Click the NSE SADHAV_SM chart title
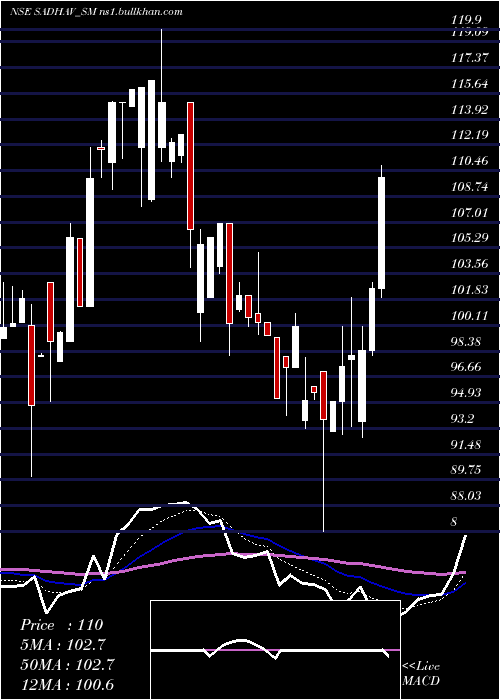Viewport: 500px width, 700px height. pyautogui.click(x=96, y=12)
